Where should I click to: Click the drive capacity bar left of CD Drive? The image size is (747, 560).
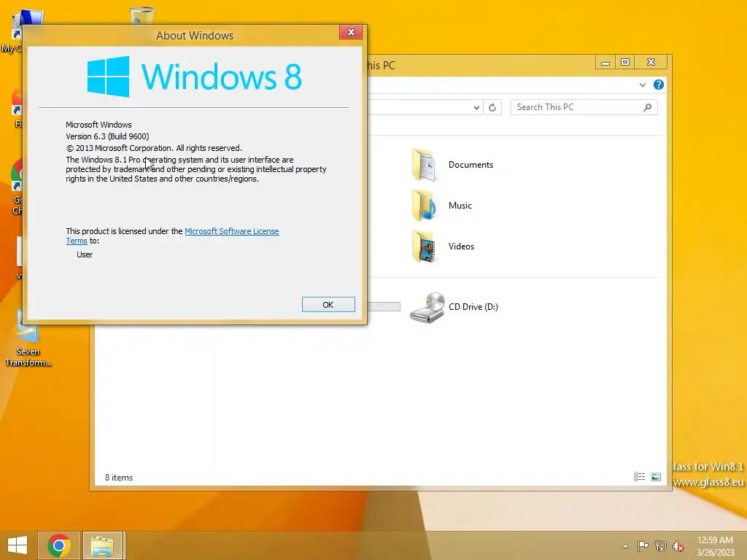coord(384,306)
